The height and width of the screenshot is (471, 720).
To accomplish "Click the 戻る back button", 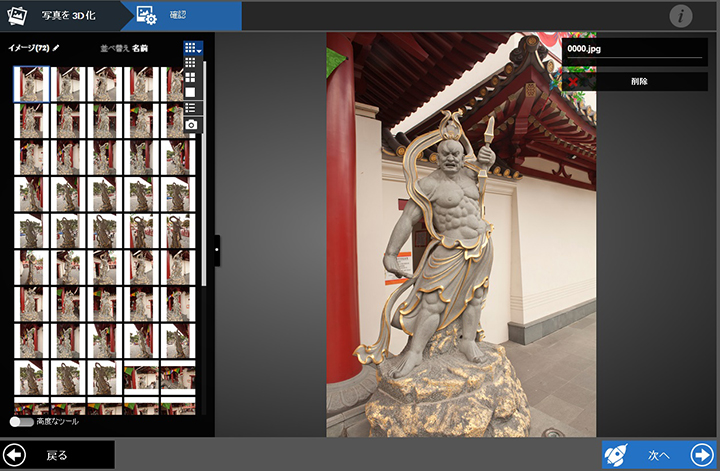I will click(x=57, y=455).
